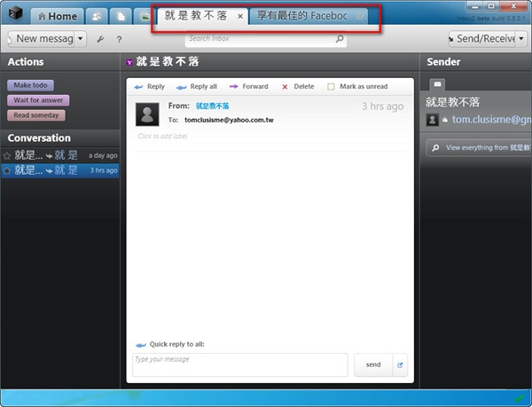Click the send button
Image resolution: width=532 pixels, height=407 pixels.
[373, 365]
